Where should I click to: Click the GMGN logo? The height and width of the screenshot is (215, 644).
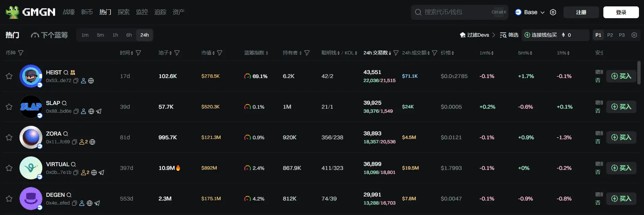coord(31,12)
